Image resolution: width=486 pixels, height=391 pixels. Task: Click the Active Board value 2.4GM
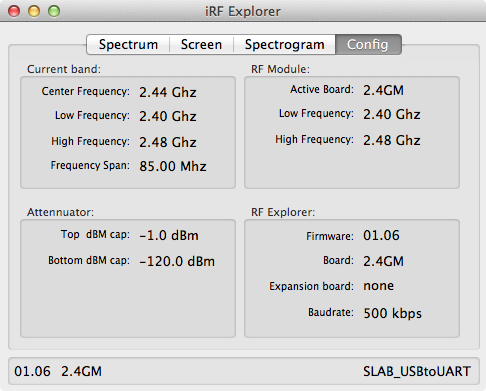(x=383, y=90)
